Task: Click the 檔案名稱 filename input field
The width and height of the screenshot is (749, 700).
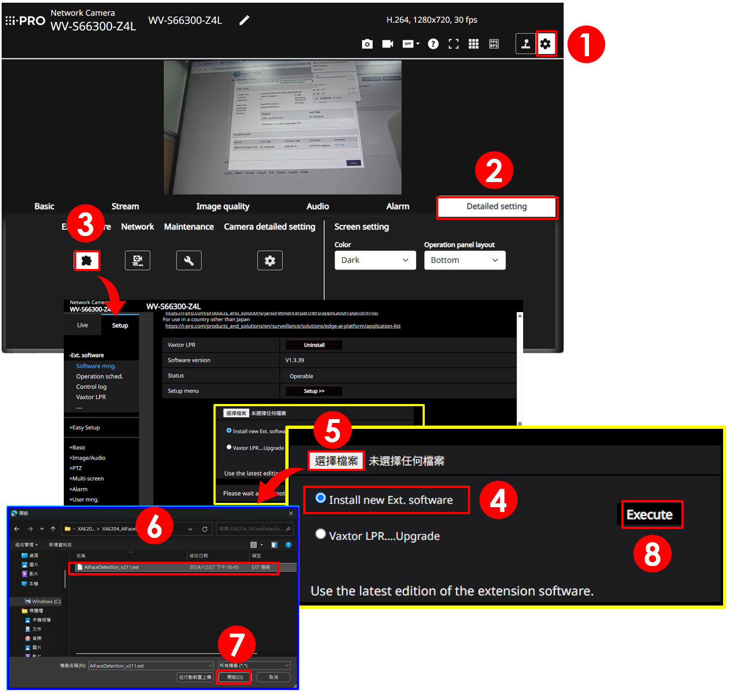Action: (151, 665)
